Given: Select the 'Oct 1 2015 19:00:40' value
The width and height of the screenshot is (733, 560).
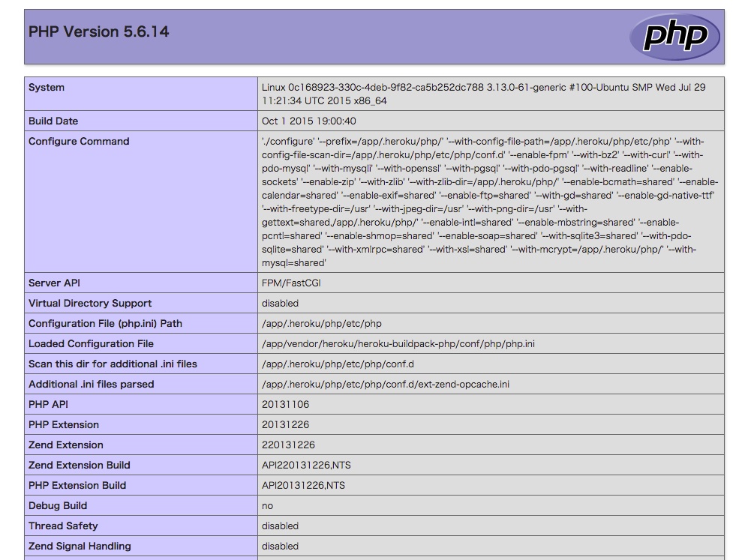Looking at the screenshot, I should tap(308, 121).
